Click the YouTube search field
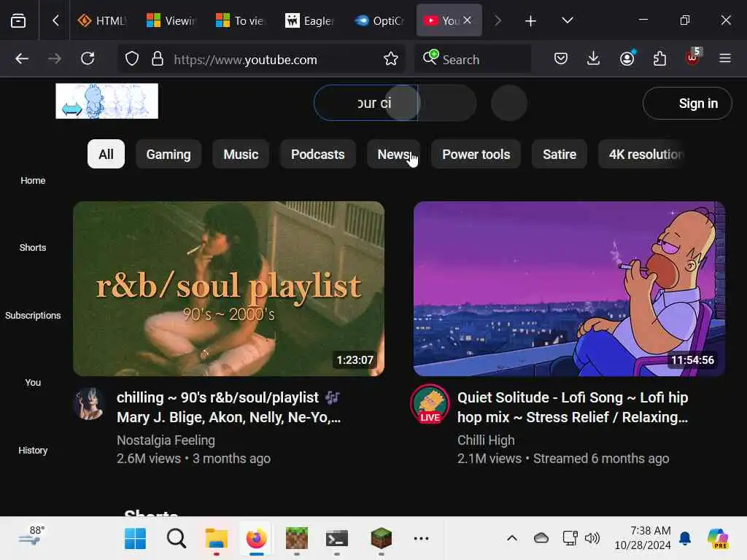The image size is (747, 560). pyautogui.click(x=366, y=103)
